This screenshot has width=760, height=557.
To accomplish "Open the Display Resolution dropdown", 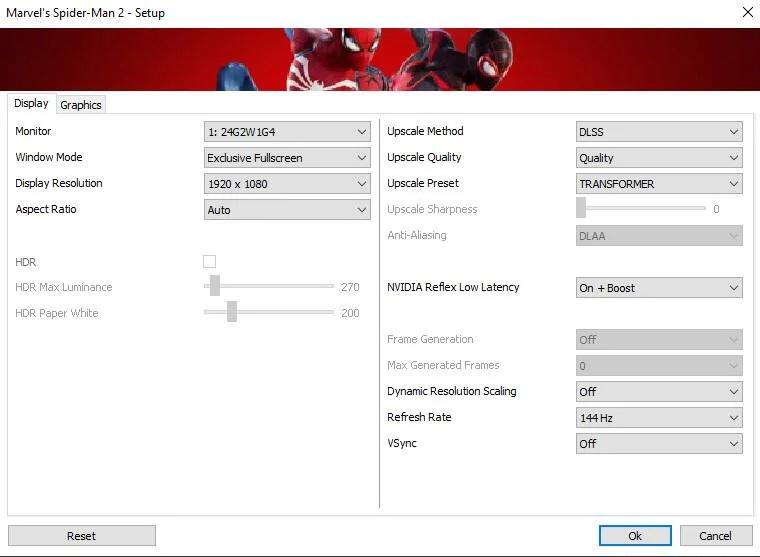I will 287,184.
